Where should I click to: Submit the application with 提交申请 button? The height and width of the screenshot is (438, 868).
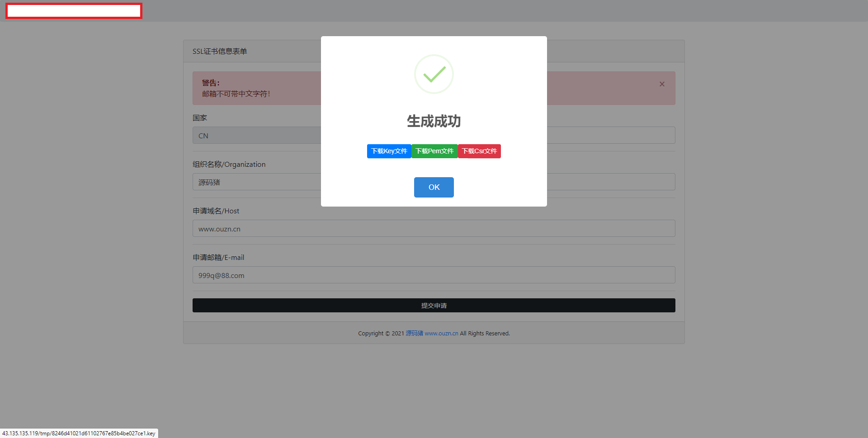[x=434, y=305]
